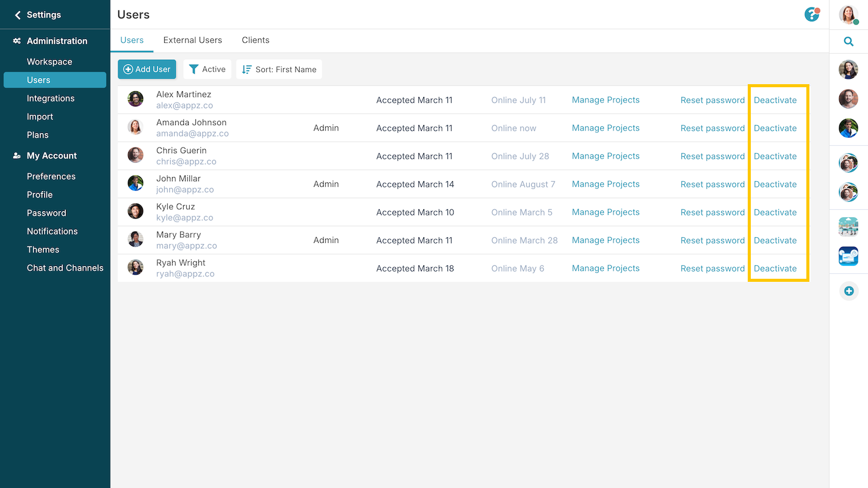
Task: Click the Add User button
Action: 147,69
